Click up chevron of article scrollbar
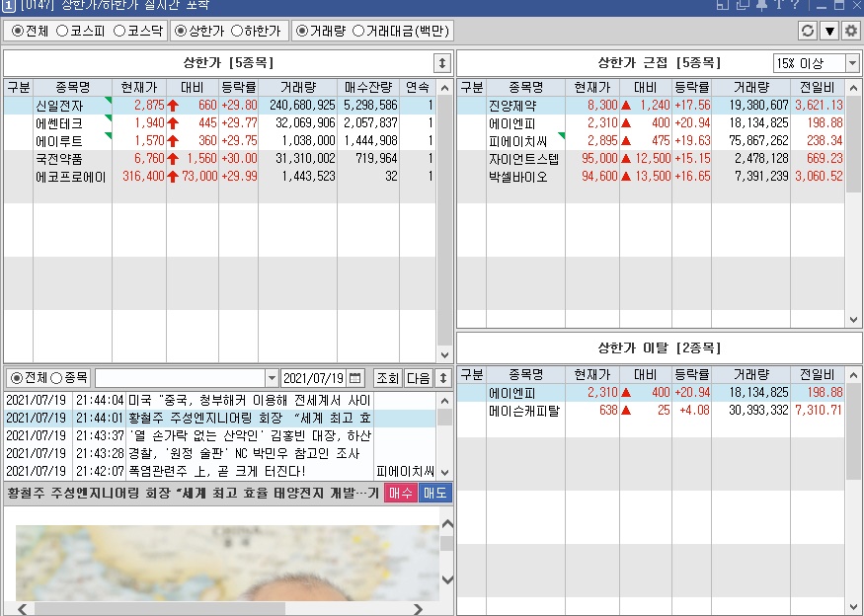 (x=447, y=524)
